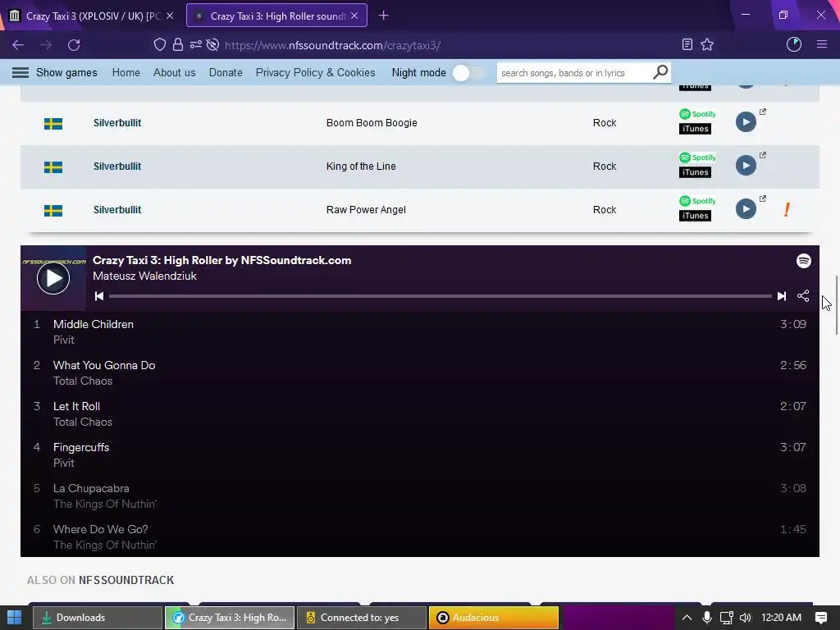Open Silverbullit artist link for King of the Line
The width and height of the screenshot is (840, 630).
point(117,166)
